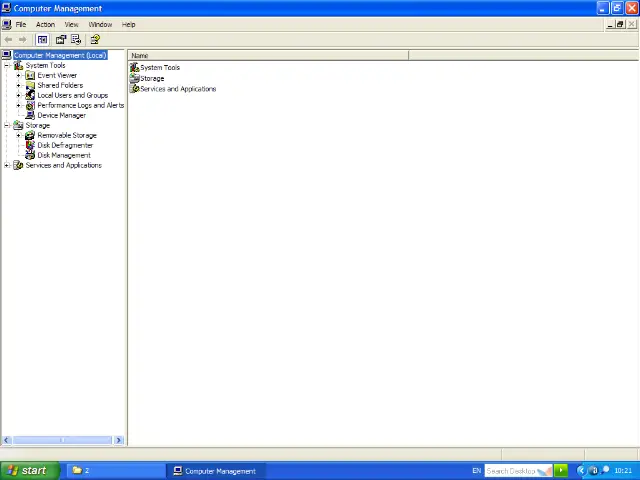Click the 10:21 clock in the tray
Screen dimensions: 640x480
pyautogui.click(x=623, y=471)
